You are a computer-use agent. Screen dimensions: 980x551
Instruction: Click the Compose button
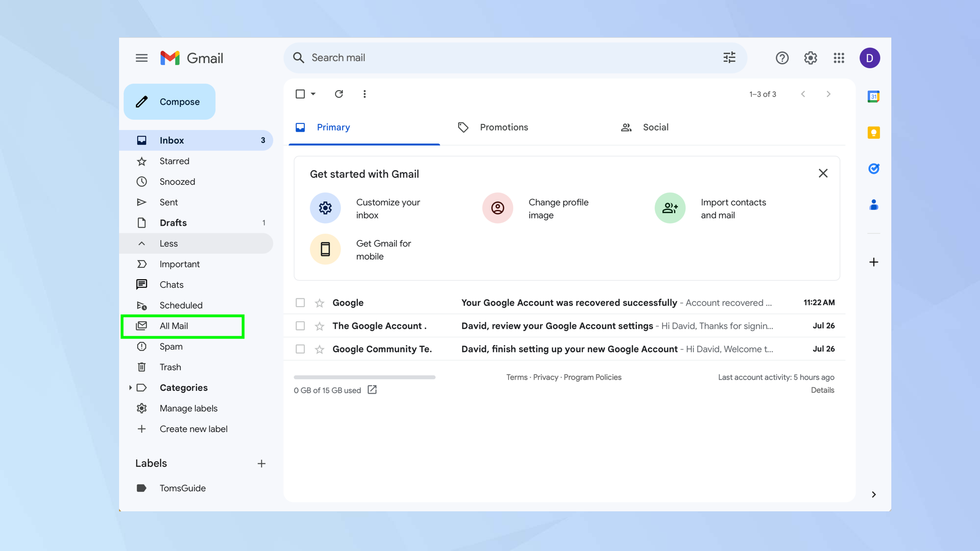point(170,102)
